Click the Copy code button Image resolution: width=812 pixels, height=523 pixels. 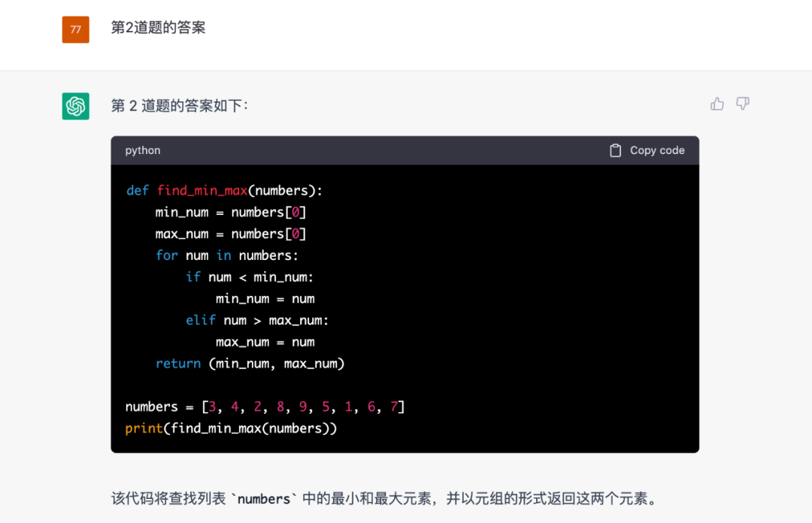point(647,151)
